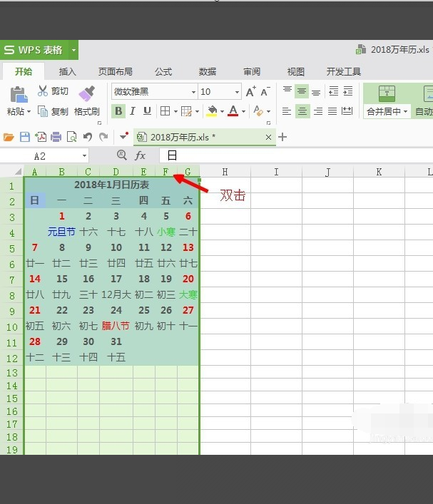Decrease font size with small A icon
433x504 pixels.
[265, 92]
